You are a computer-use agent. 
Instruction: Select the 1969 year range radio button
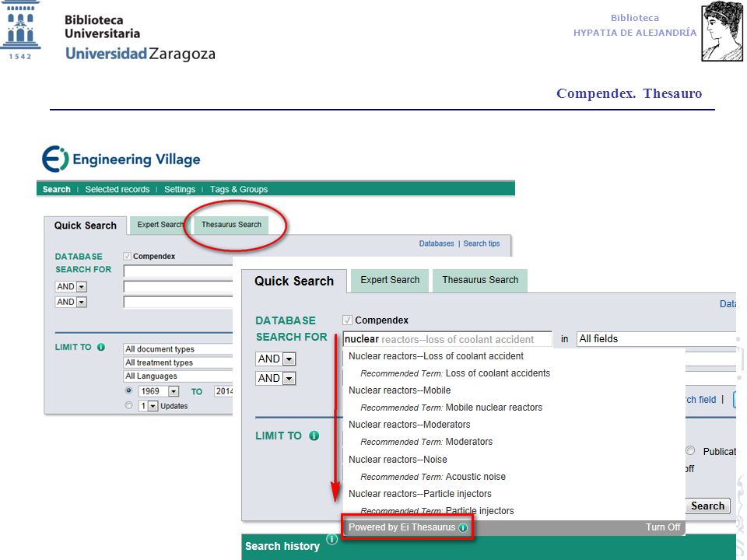pos(128,390)
